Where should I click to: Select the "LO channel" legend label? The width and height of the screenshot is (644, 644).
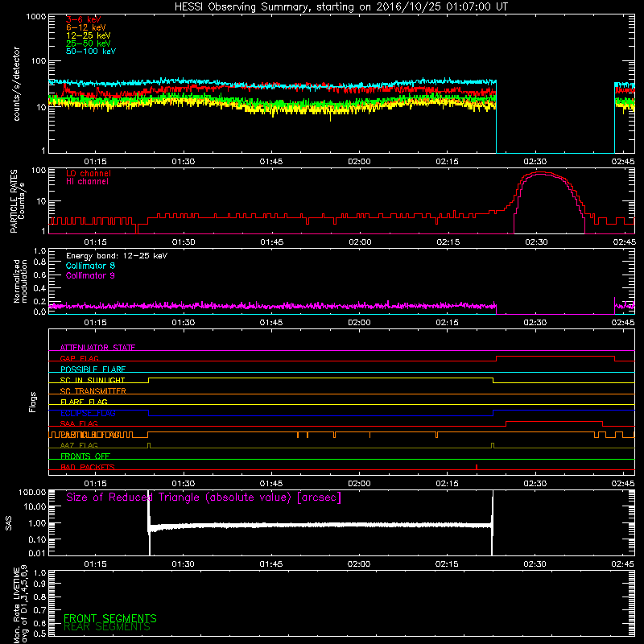click(89, 173)
